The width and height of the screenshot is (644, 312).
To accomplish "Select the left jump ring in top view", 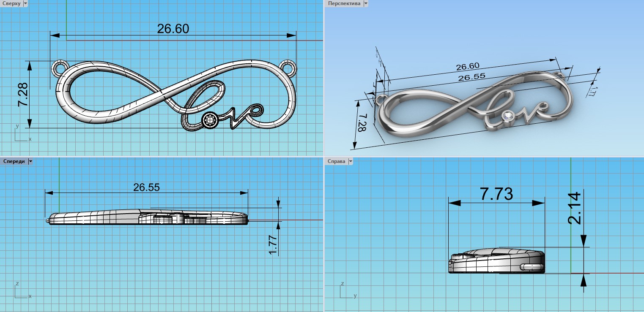I will [x=60, y=67].
